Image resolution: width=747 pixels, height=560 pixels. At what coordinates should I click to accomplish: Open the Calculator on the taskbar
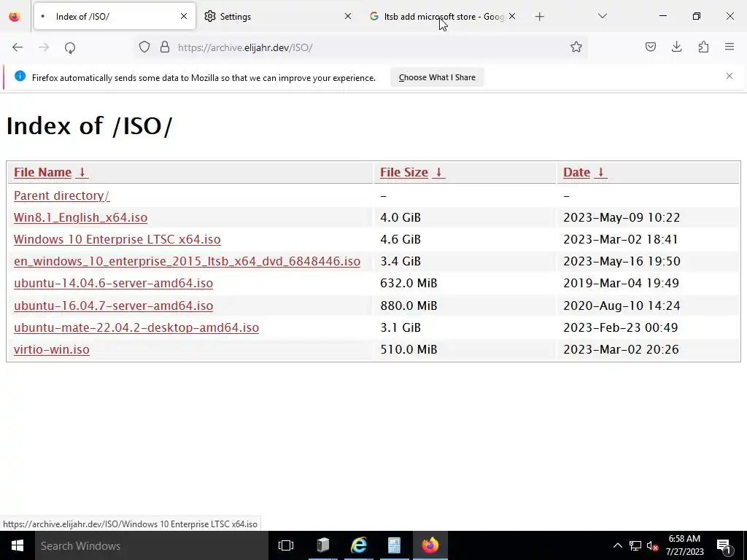tap(395, 545)
